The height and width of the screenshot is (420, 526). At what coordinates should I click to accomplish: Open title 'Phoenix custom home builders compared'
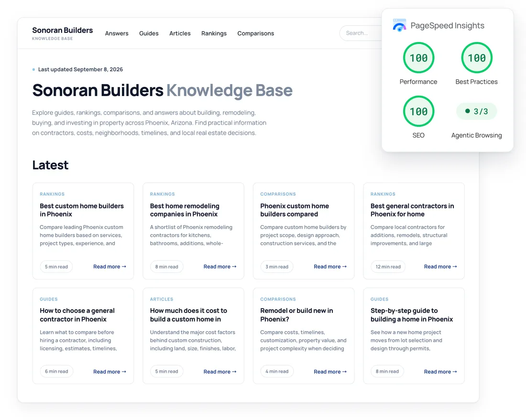(x=295, y=210)
